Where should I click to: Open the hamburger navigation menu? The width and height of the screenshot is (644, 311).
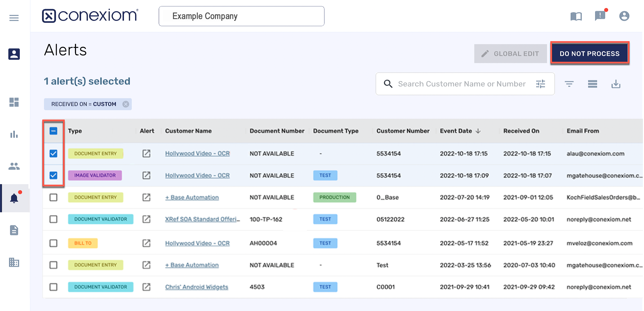(14, 18)
